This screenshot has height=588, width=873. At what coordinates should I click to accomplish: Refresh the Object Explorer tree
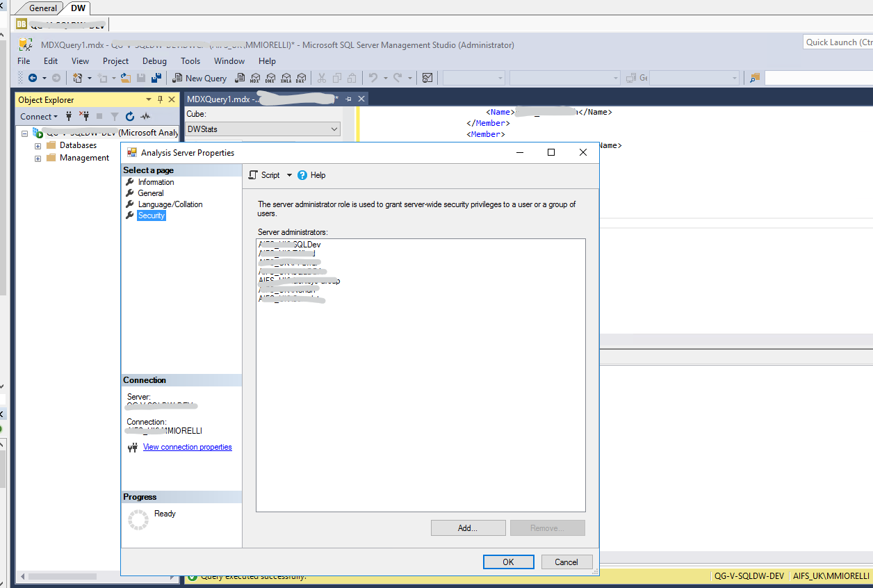click(x=130, y=116)
